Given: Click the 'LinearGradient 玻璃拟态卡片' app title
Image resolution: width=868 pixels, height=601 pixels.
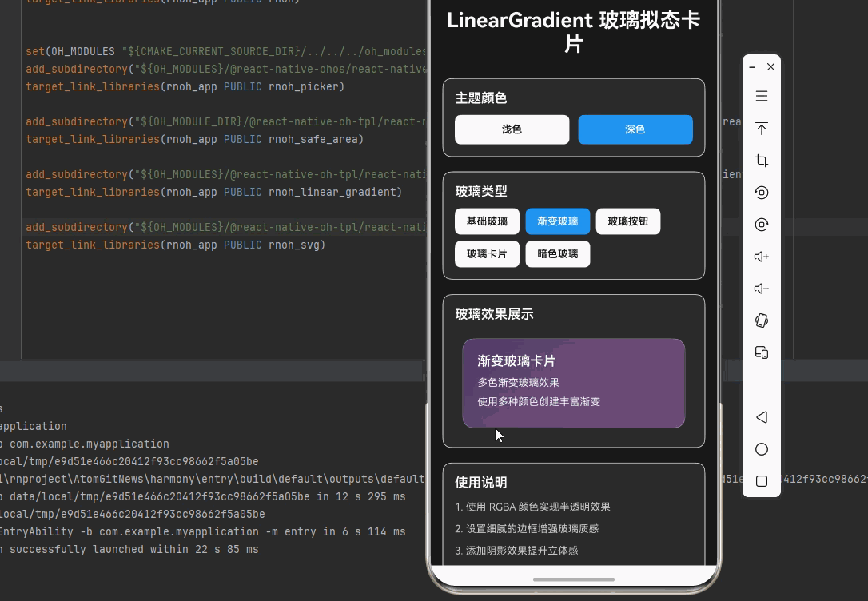Looking at the screenshot, I should (574, 31).
